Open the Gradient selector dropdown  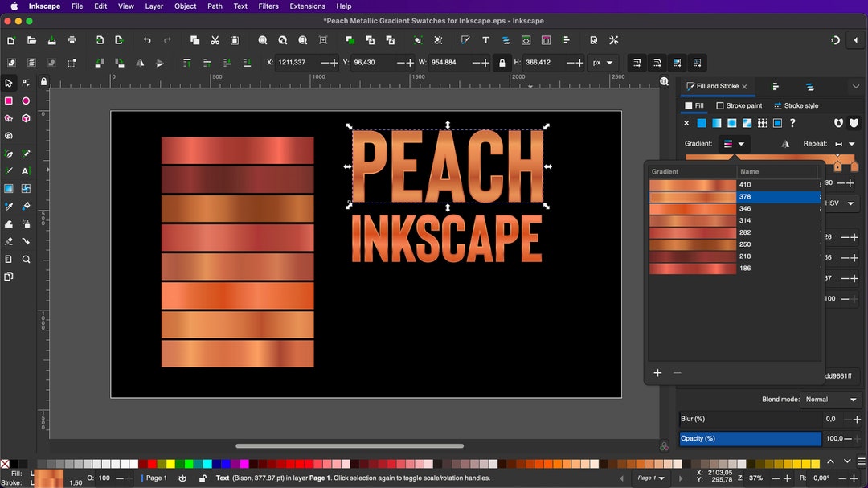740,144
